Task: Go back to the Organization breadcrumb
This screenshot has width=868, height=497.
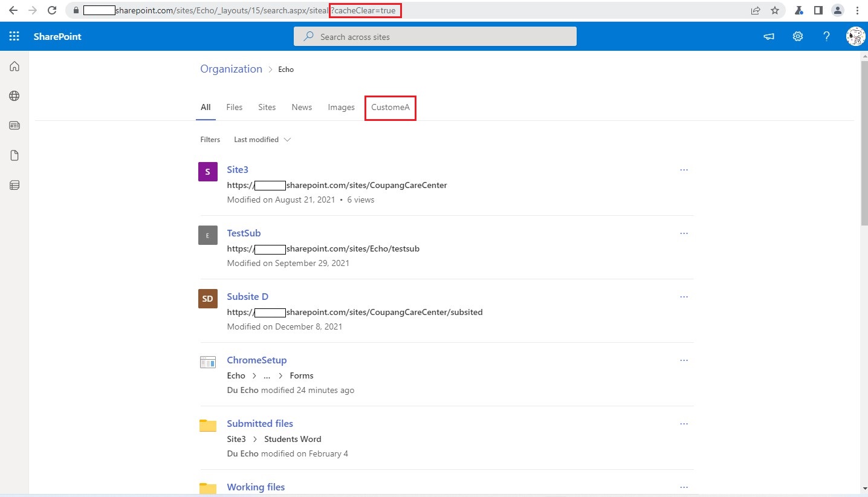Action: pos(231,69)
